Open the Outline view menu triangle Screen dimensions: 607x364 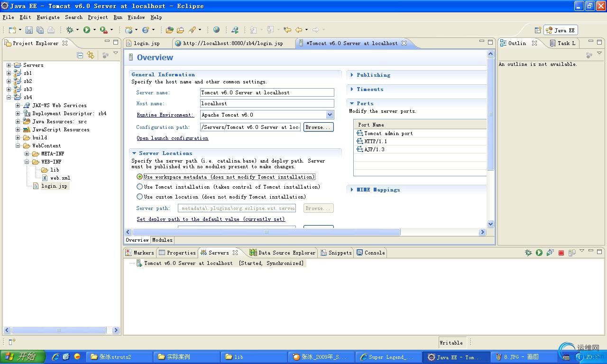tap(599, 53)
